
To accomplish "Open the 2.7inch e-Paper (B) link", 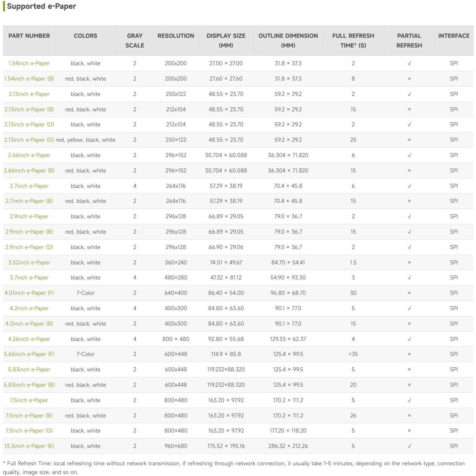I will click(29, 201).
